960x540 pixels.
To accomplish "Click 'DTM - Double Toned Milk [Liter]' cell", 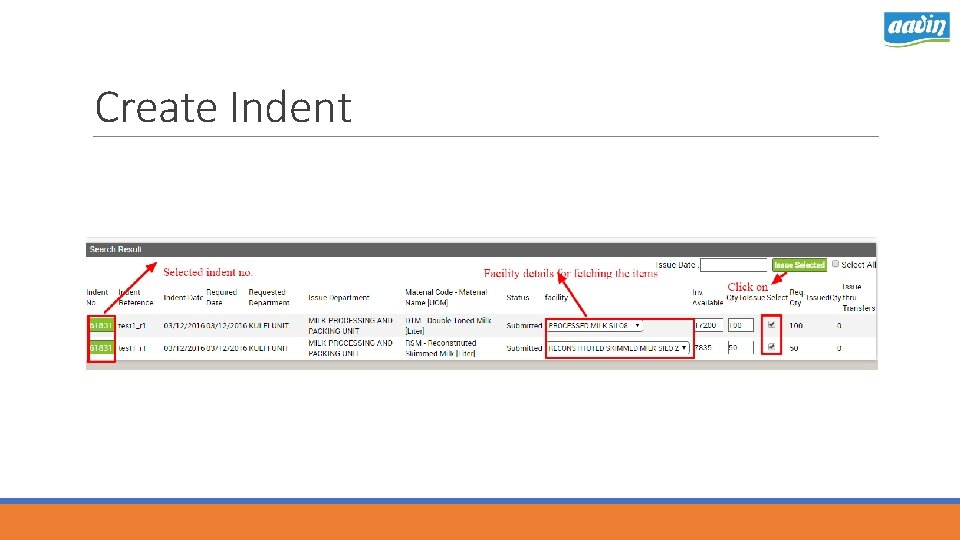I will (448, 326).
